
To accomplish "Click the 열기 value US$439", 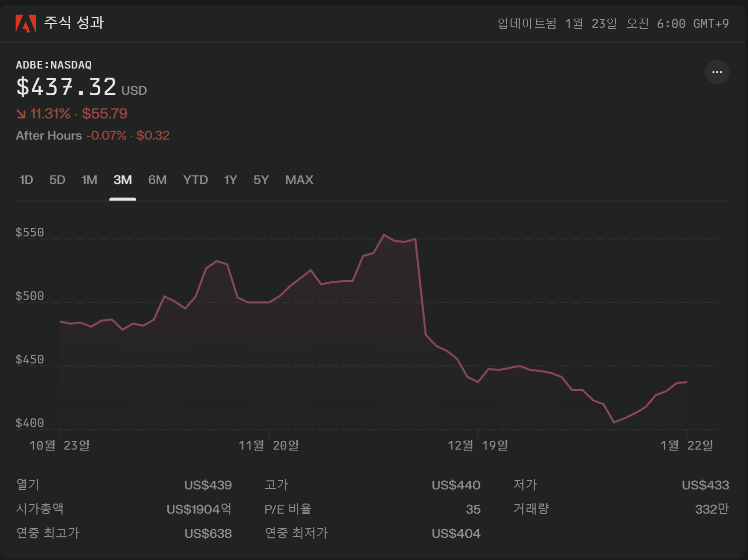I will (208, 485).
